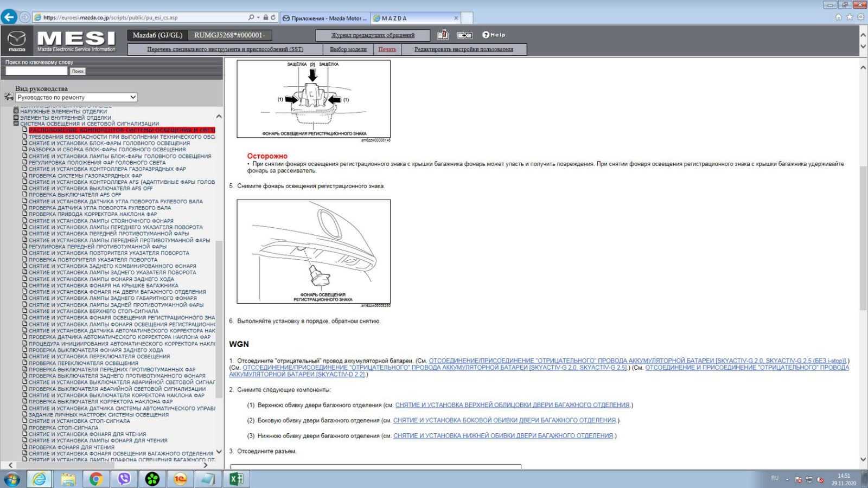
Task: Click the content area scroll down arrow
Action: point(863,460)
